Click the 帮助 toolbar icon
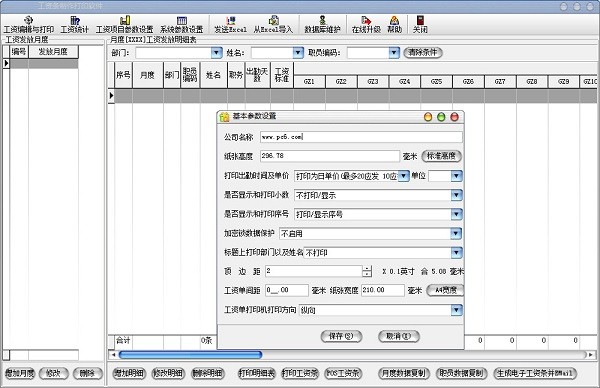The image size is (600, 388). point(395,24)
